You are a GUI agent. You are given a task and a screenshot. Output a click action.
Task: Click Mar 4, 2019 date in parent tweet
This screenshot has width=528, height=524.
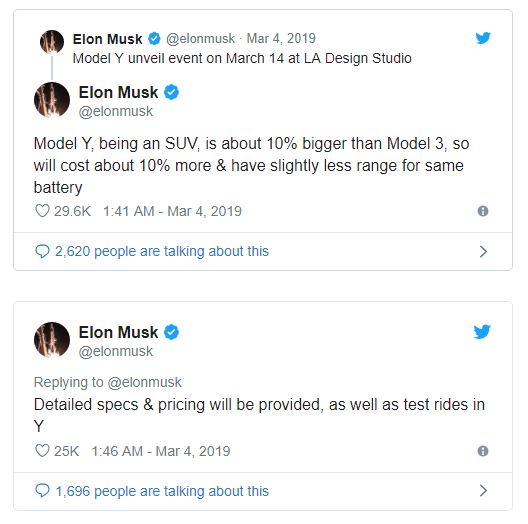point(281,38)
